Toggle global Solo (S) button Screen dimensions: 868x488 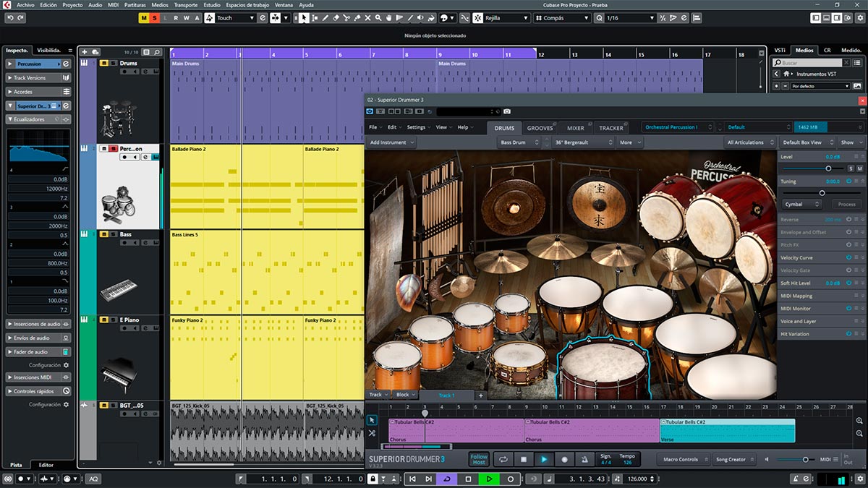pyautogui.click(x=154, y=17)
